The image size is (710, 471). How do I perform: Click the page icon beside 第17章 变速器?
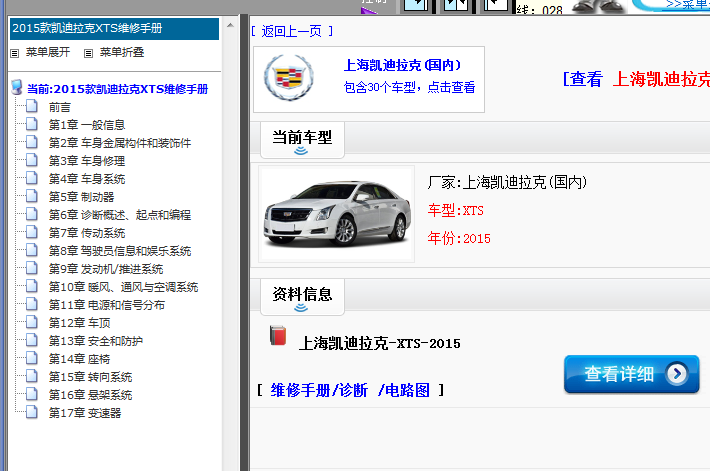pyautogui.click(x=32, y=413)
